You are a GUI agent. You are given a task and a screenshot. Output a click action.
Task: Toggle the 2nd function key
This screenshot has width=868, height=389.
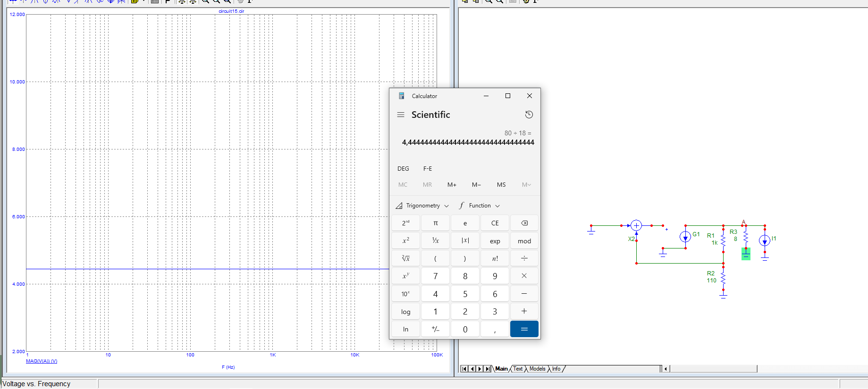pyautogui.click(x=406, y=223)
